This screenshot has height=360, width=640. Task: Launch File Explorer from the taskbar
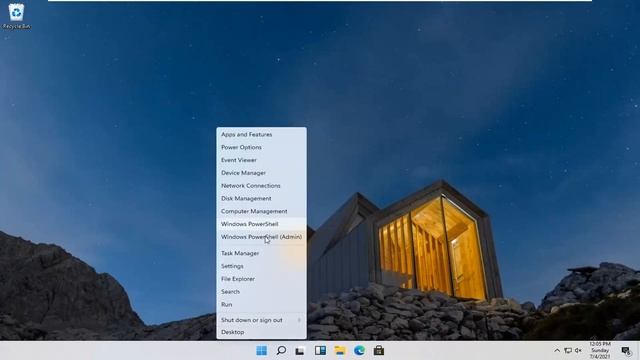340,350
